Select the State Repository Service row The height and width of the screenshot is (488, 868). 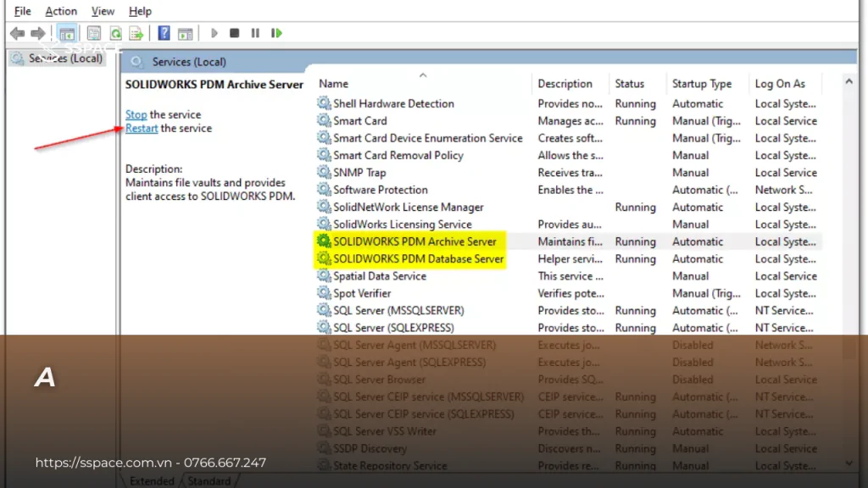(x=567, y=465)
